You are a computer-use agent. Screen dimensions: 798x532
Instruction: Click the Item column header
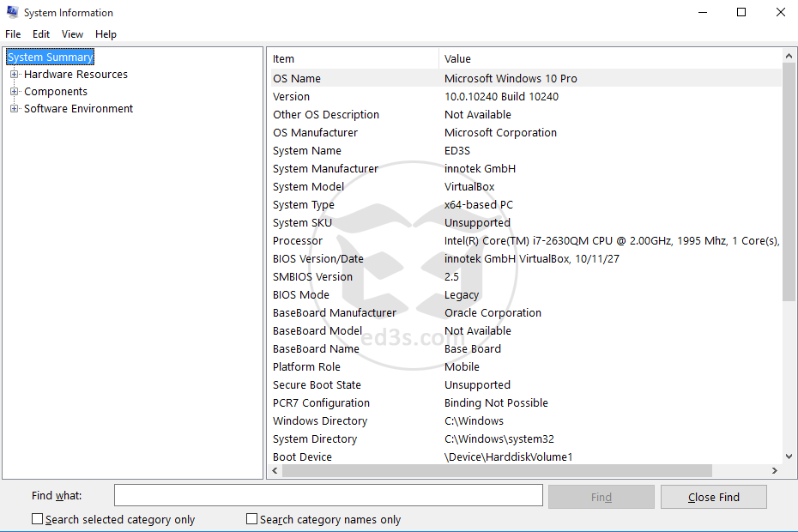point(352,59)
